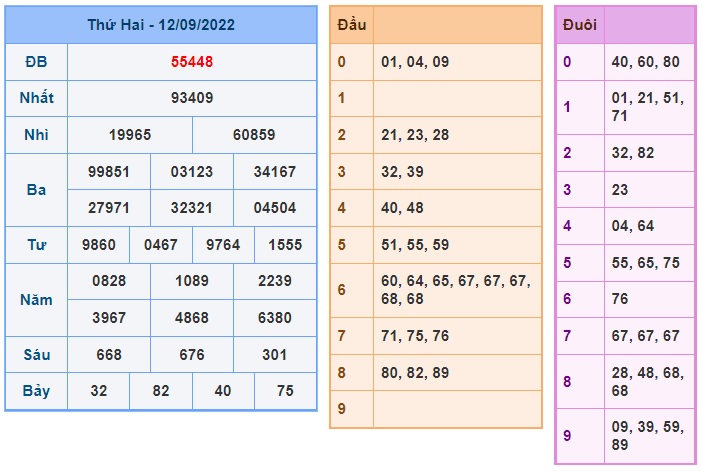
Task: Click fourth prize number 9860
Action: click(x=98, y=245)
